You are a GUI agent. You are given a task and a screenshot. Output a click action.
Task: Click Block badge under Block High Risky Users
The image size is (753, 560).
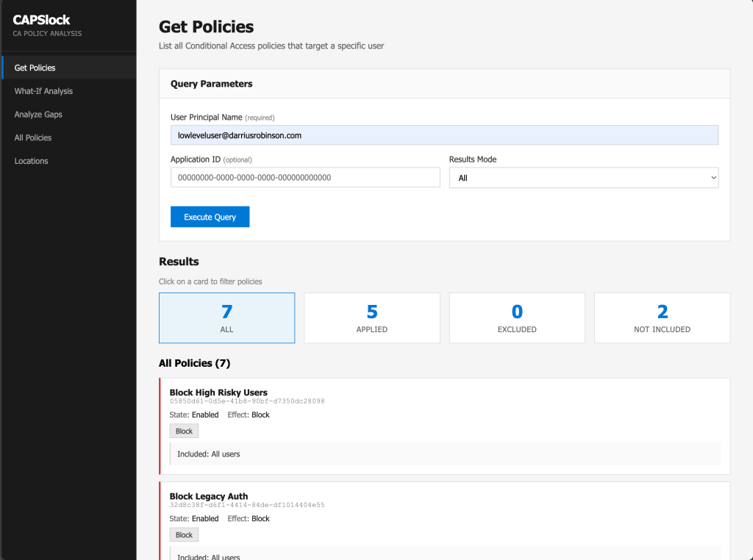click(x=184, y=431)
